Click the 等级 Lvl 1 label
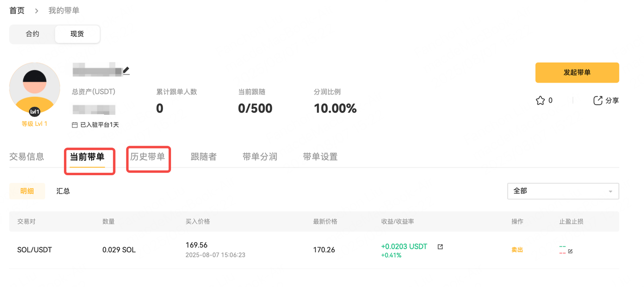 (35, 124)
